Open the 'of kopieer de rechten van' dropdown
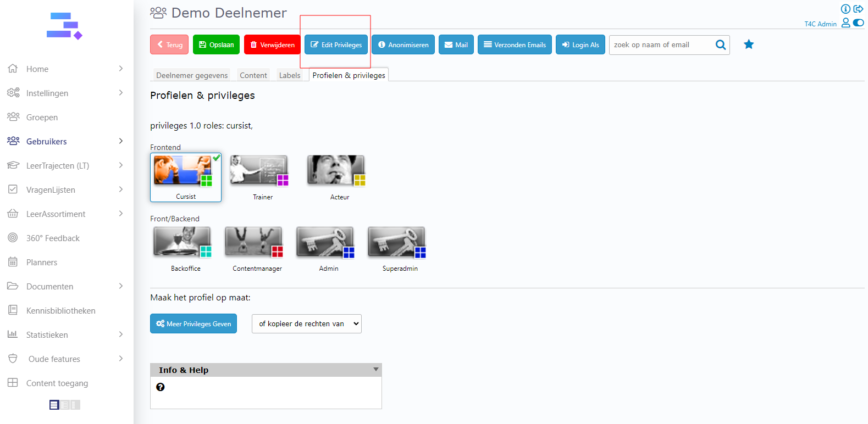The width and height of the screenshot is (868, 424). 306,324
